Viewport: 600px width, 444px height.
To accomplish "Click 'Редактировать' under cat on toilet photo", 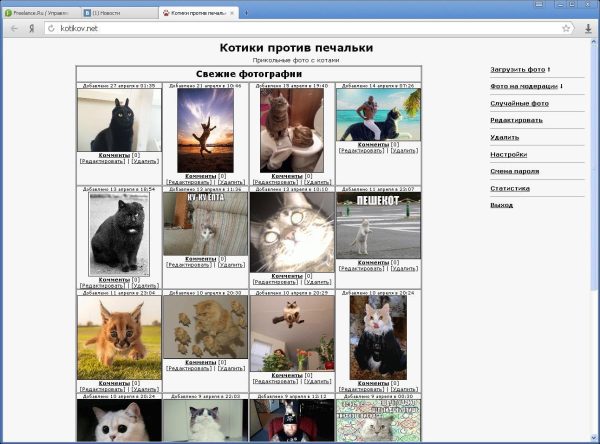I will (x=276, y=182).
